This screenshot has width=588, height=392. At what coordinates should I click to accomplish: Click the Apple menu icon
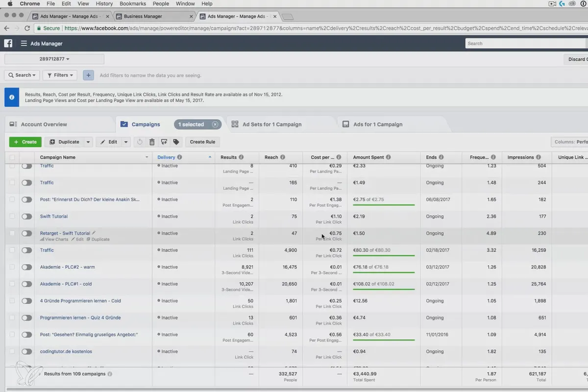tap(10, 4)
